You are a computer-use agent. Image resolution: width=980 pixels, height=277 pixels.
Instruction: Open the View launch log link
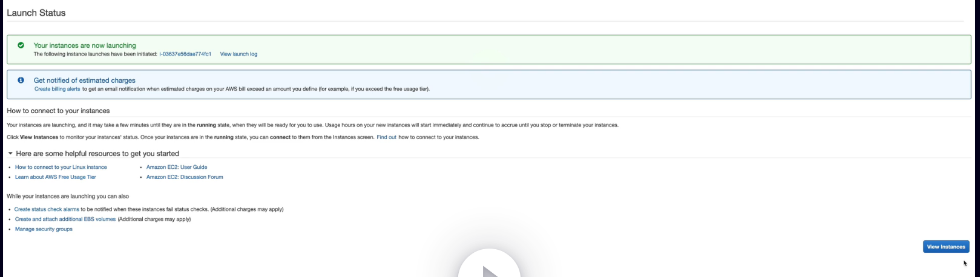pos(238,54)
